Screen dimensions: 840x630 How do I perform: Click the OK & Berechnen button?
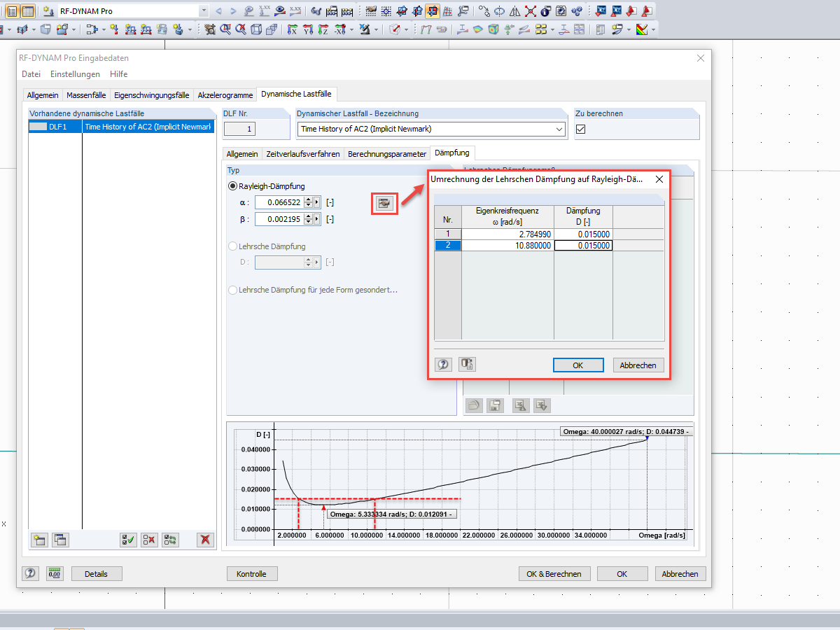[554, 573]
